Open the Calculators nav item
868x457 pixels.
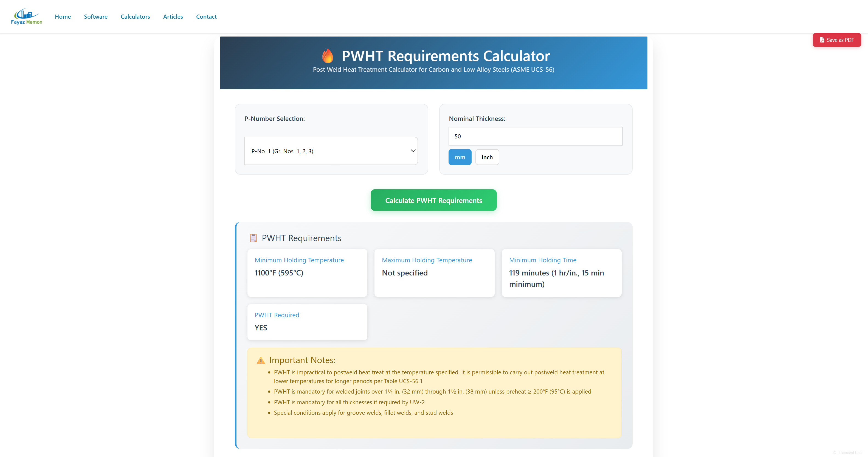tap(135, 16)
